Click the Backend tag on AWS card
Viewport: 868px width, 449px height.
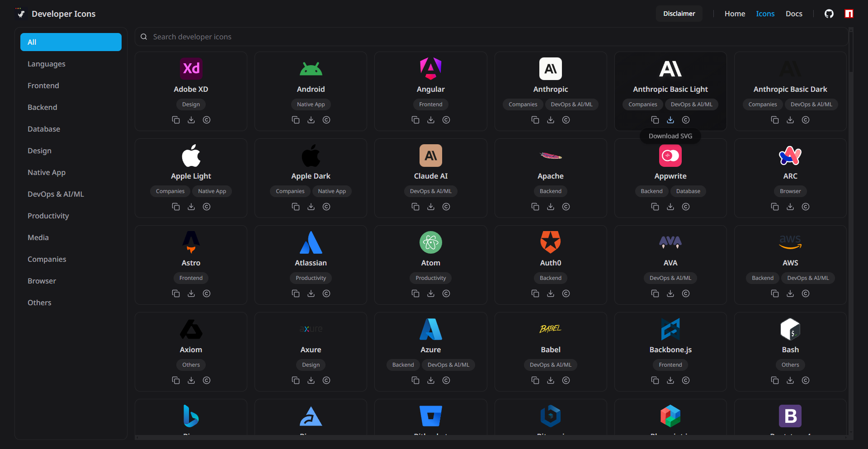click(763, 278)
